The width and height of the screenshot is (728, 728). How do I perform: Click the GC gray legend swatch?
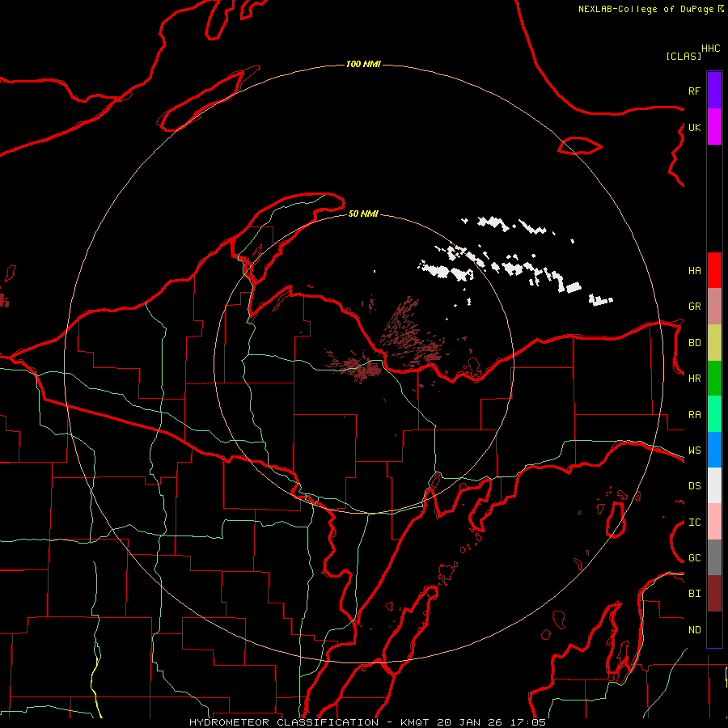714,557
